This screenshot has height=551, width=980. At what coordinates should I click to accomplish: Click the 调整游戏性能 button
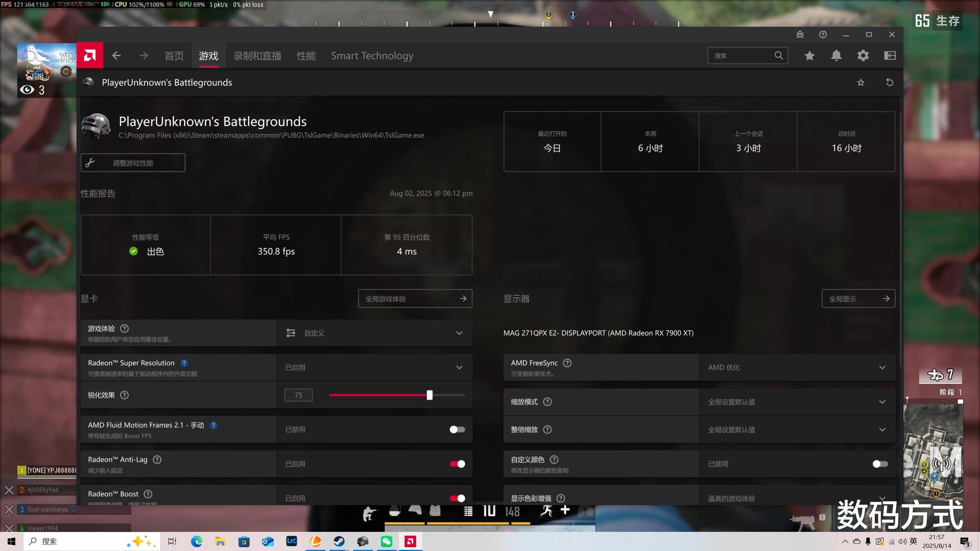133,163
